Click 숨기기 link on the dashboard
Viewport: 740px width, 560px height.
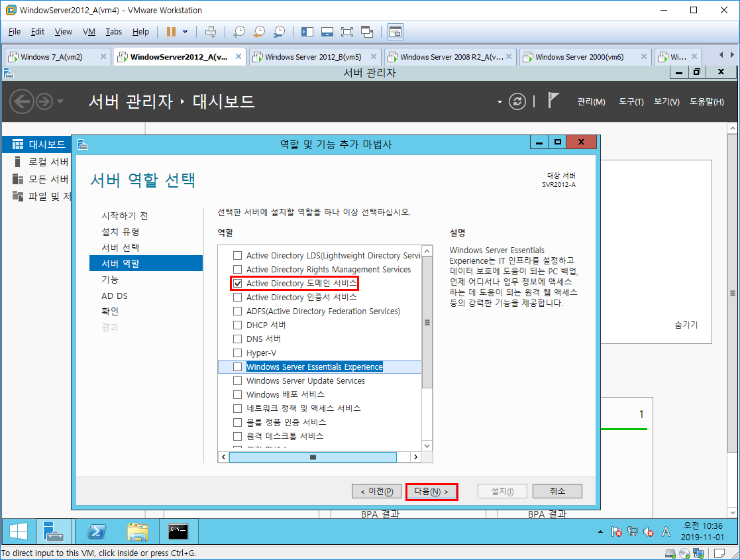686,325
